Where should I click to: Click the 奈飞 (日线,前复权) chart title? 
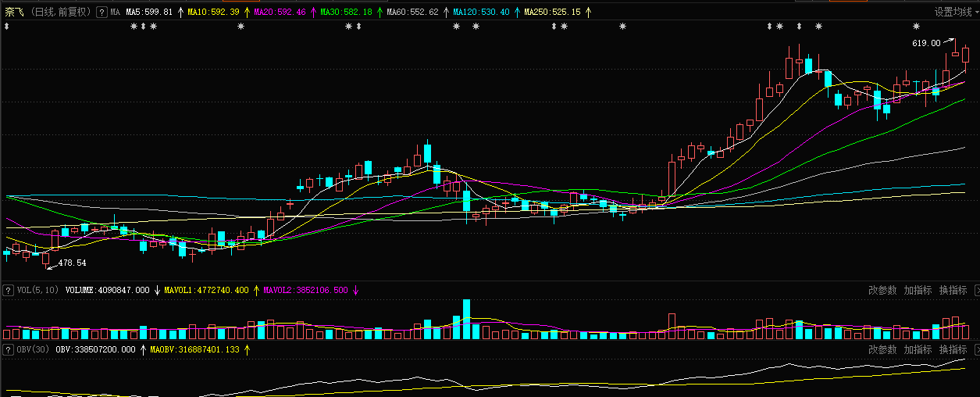tap(48, 13)
